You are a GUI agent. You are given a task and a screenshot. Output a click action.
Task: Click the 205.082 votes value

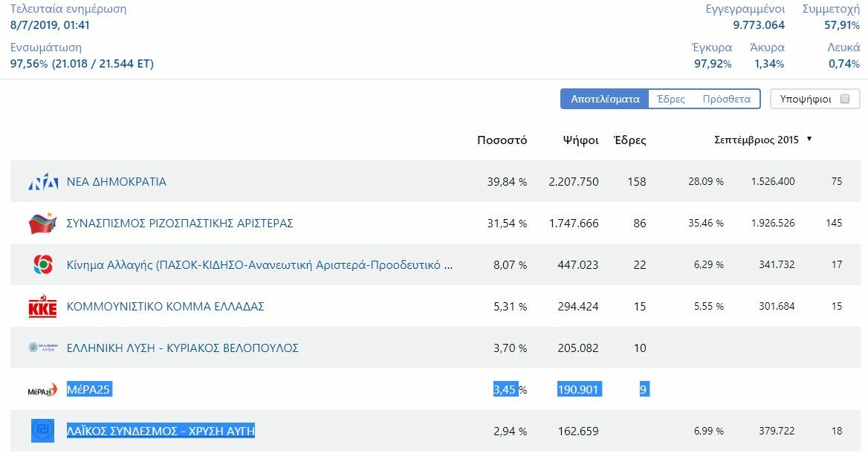[578, 348]
